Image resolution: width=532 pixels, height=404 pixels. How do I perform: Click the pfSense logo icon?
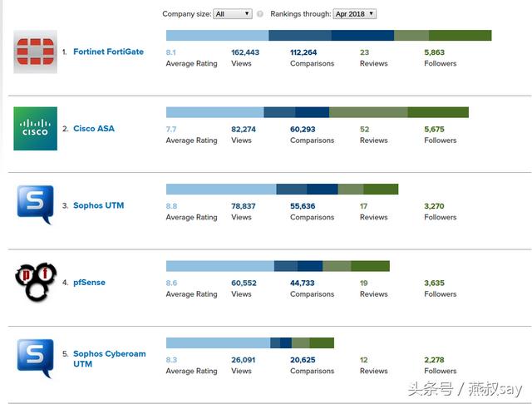point(36,283)
